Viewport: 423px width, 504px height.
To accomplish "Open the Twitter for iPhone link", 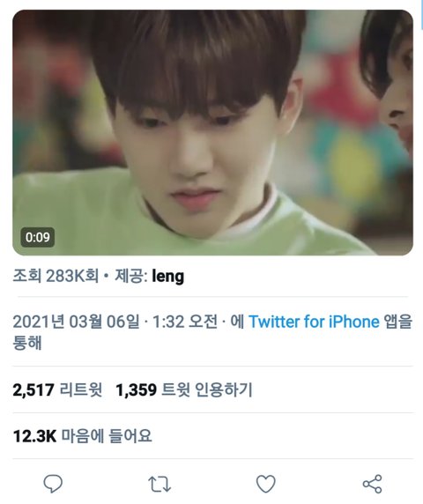I will coord(314,322).
